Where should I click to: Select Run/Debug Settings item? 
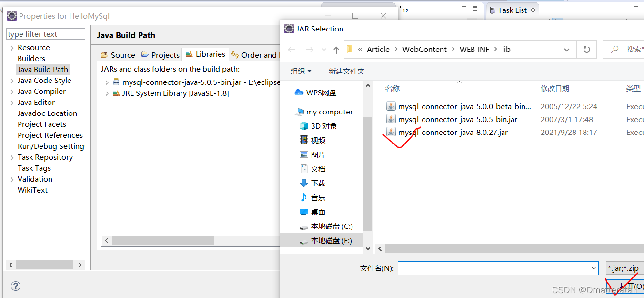51,146
